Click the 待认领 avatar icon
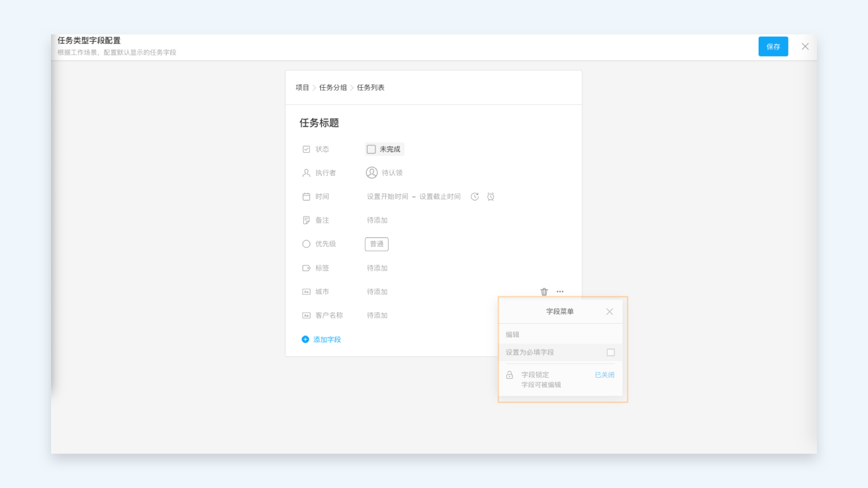Viewport: 868px width, 488px height. (372, 173)
